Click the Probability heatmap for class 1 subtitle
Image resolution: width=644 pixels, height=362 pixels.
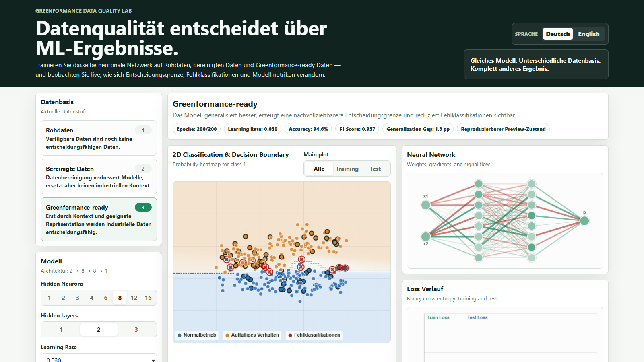click(209, 164)
